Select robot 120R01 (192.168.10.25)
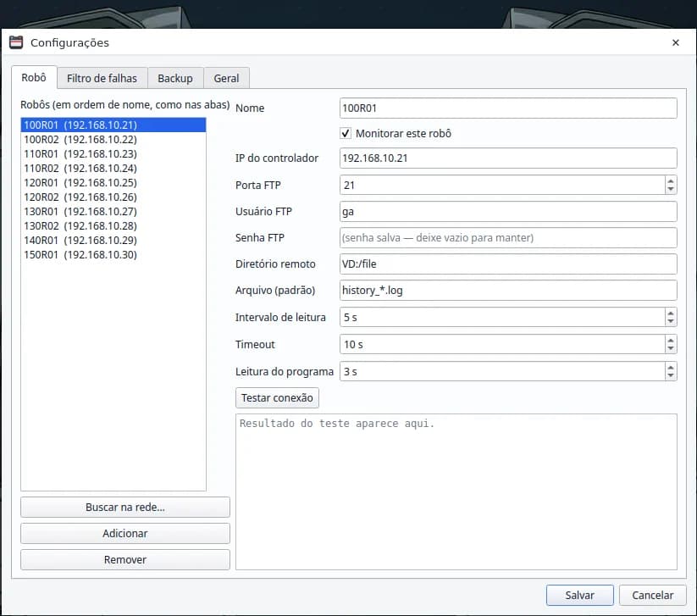 pos(113,183)
